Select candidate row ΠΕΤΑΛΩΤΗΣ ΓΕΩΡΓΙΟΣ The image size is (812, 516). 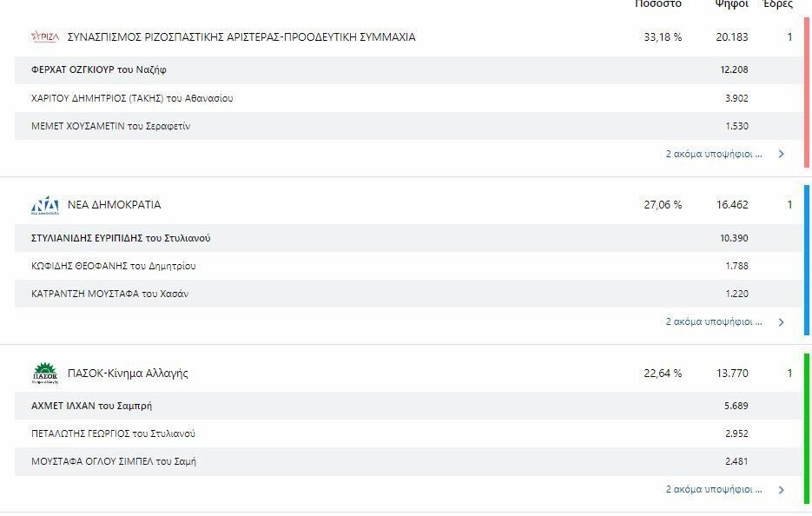click(409, 433)
